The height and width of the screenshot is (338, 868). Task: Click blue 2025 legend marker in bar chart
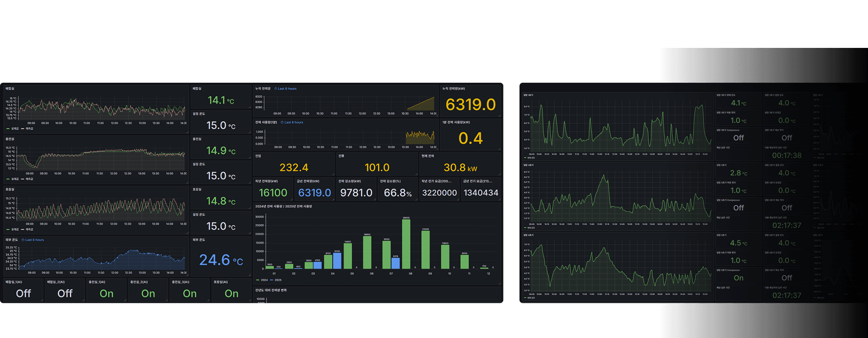point(272,280)
